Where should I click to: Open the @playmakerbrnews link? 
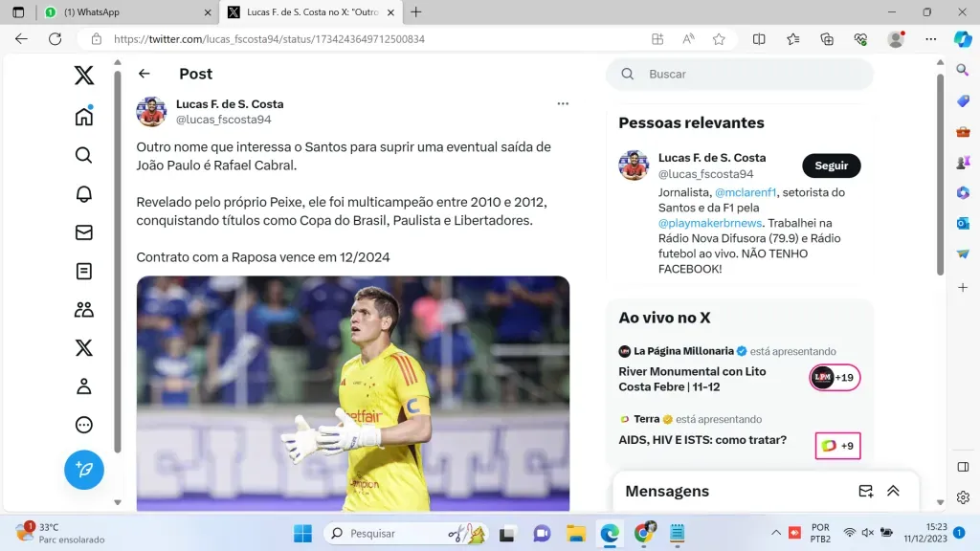pyautogui.click(x=710, y=223)
